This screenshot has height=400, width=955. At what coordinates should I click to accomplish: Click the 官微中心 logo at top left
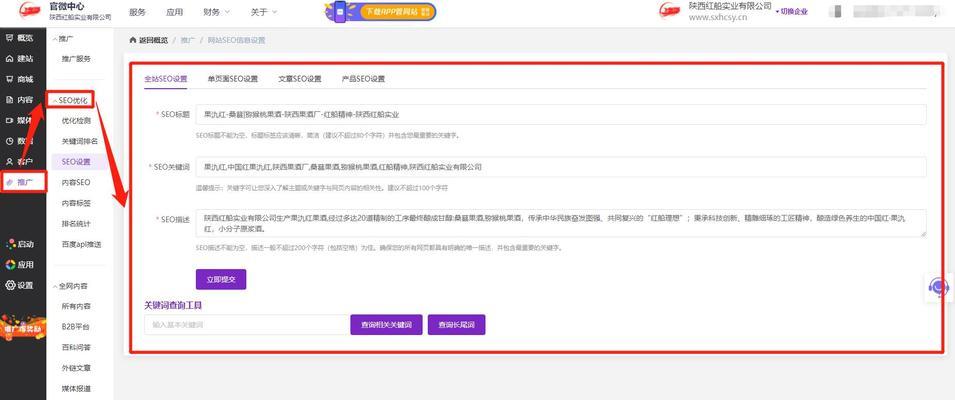point(30,11)
